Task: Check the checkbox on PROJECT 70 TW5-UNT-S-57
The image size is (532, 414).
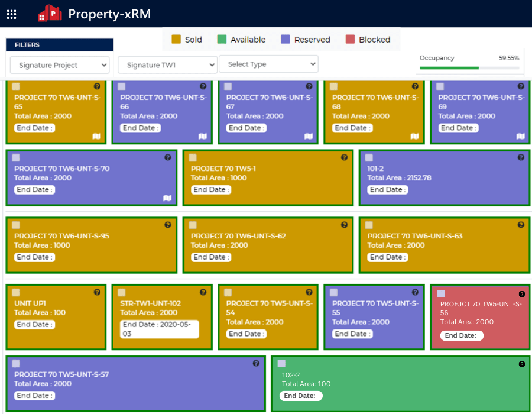Action: tap(16, 363)
